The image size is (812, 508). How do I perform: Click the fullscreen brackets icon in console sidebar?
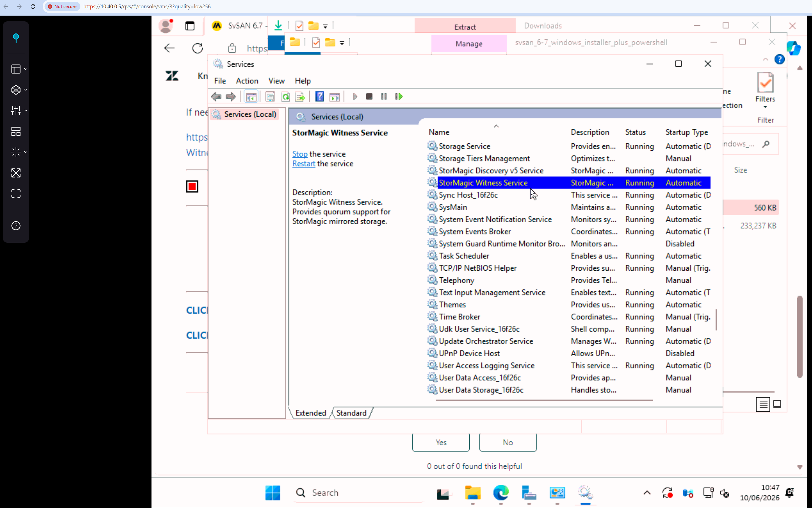(16, 194)
